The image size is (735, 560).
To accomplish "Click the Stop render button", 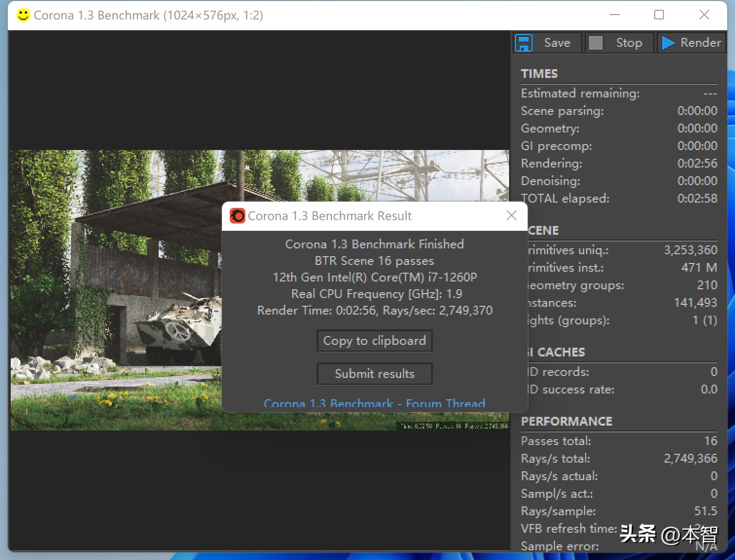I will [619, 43].
